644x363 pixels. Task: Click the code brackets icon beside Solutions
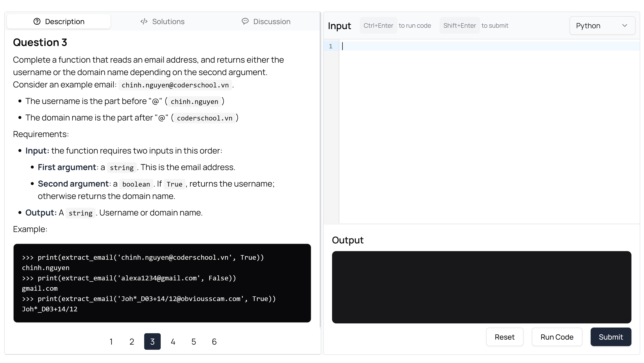pos(144,22)
